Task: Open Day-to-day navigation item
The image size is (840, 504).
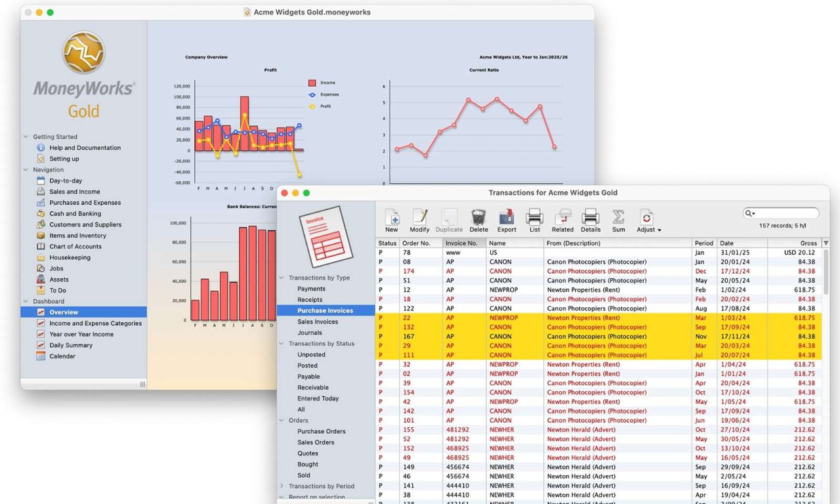Action: 66,180
